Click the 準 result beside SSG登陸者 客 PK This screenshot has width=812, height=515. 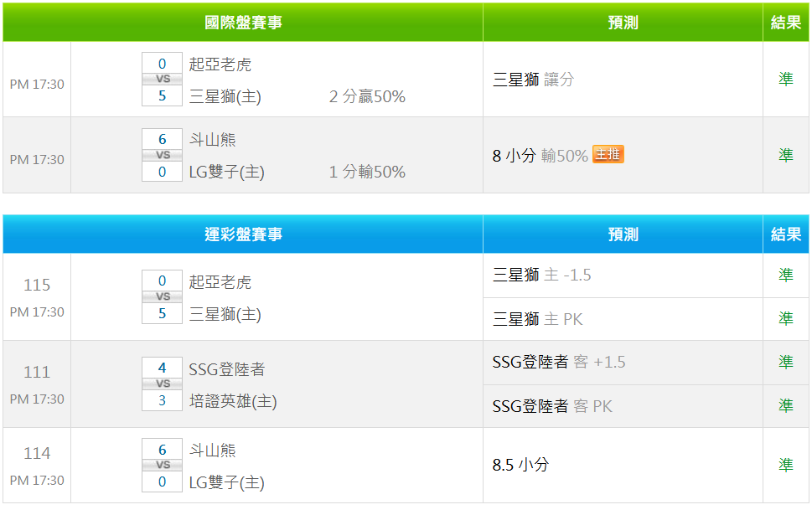pyautogui.click(x=785, y=405)
